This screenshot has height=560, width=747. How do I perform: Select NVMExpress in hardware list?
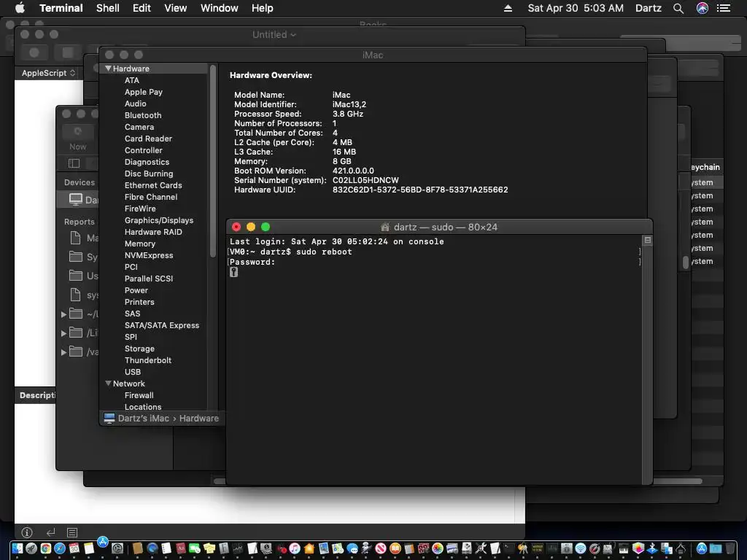click(149, 255)
